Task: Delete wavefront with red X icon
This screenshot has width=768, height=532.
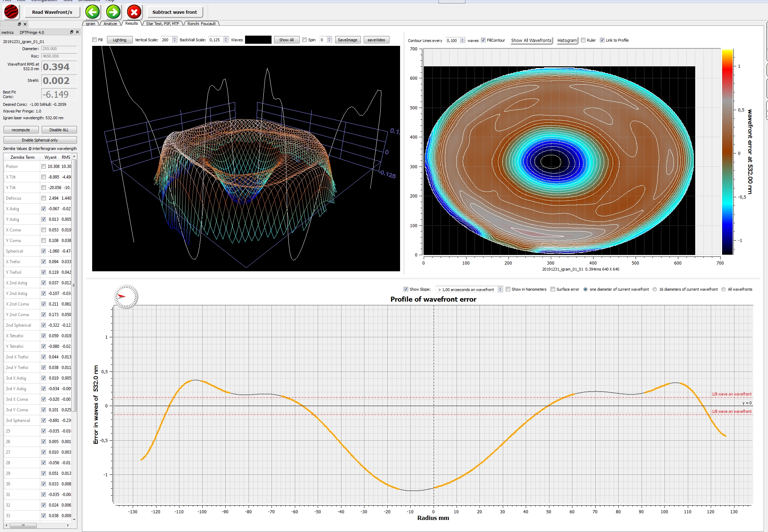Action: pyautogui.click(x=134, y=12)
